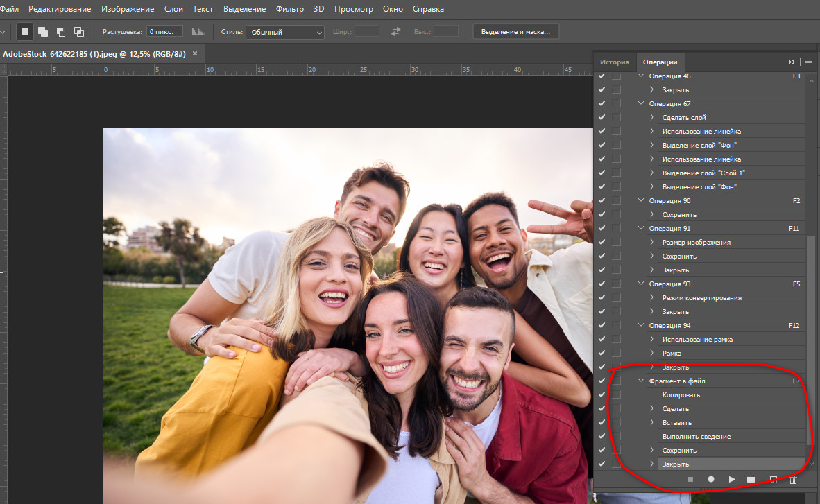Select the Сохранить step under Фрагмент в файл
Image resolution: width=820 pixels, height=504 pixels.
(x=678, y=450)
